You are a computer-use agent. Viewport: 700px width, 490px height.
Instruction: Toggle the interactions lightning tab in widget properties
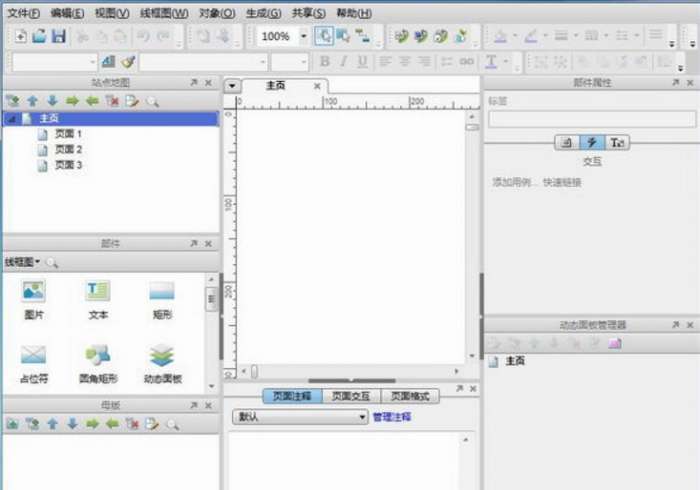pyautogui.click(x=592, y=142)
